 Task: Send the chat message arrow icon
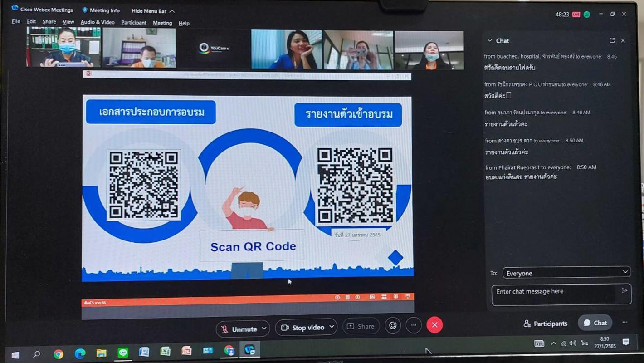point(624,290)
